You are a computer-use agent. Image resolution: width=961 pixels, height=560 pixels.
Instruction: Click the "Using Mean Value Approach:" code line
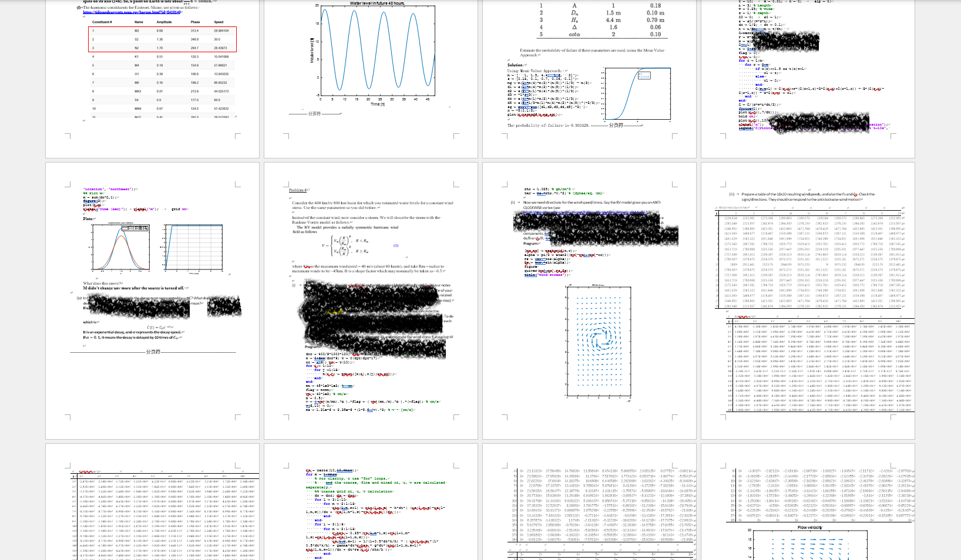point(535,71)
